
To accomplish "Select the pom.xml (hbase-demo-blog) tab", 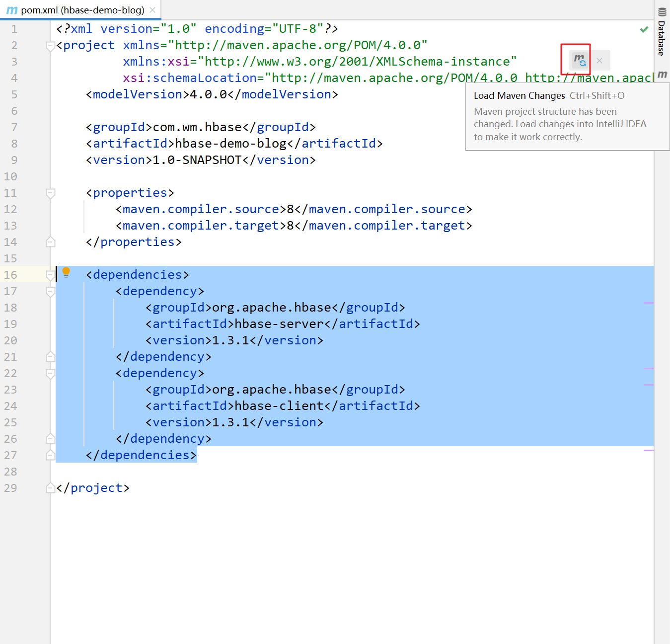I will (x=81, y=10).
